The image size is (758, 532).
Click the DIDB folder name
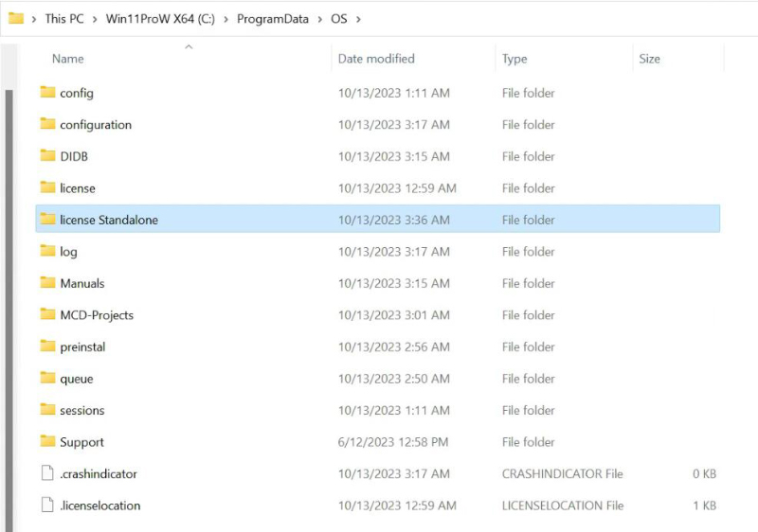[x=74, y=156]
